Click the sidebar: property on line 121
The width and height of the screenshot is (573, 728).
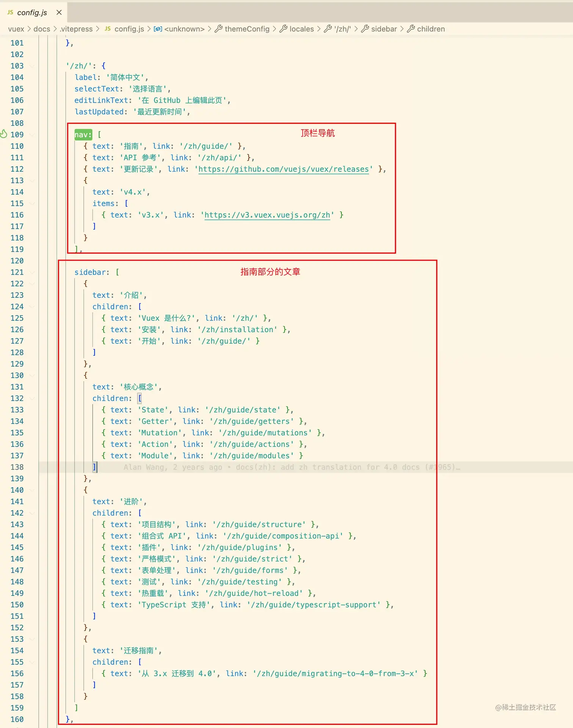(x=92, y=272)
